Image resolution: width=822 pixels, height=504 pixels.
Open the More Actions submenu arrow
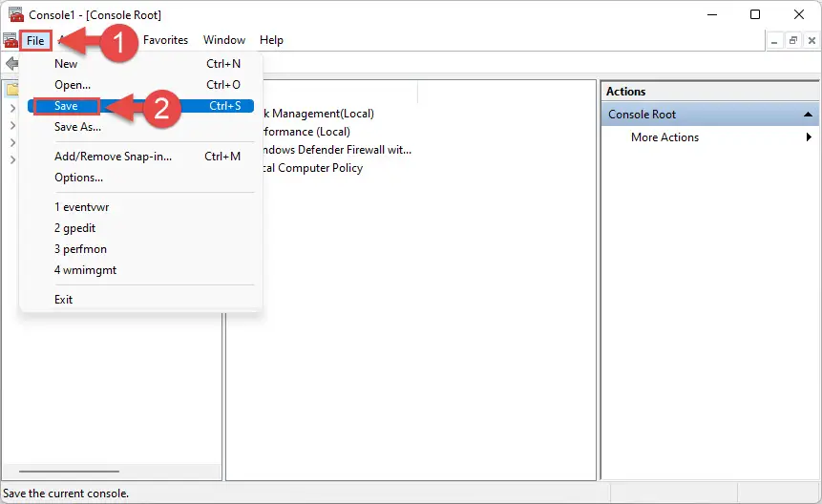click(809, 137)
